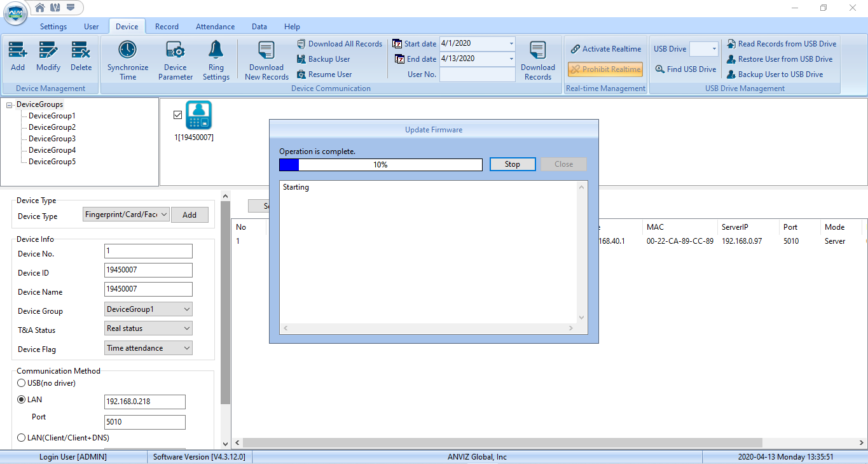Open the Start date picker dropdown
The image size is (868, 464).
click(x=511, y=44)
